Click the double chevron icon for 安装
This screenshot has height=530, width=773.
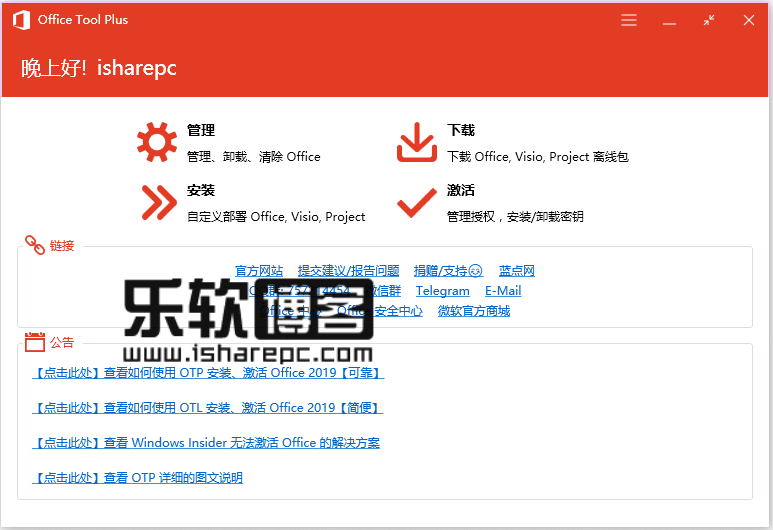pyautogui.click(x=159, y=202)
